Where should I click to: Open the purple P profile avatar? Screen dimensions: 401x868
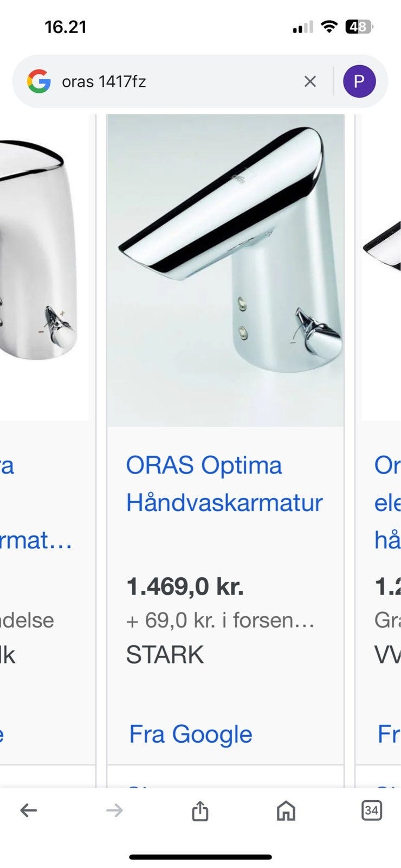pos(359,81)
